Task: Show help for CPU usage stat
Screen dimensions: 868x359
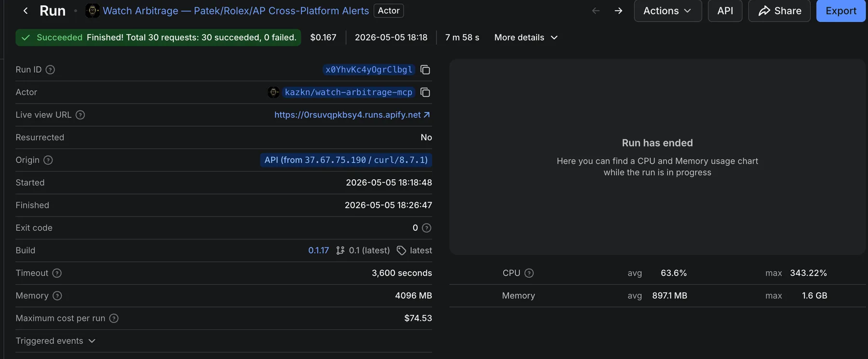Action: [529, 273]
